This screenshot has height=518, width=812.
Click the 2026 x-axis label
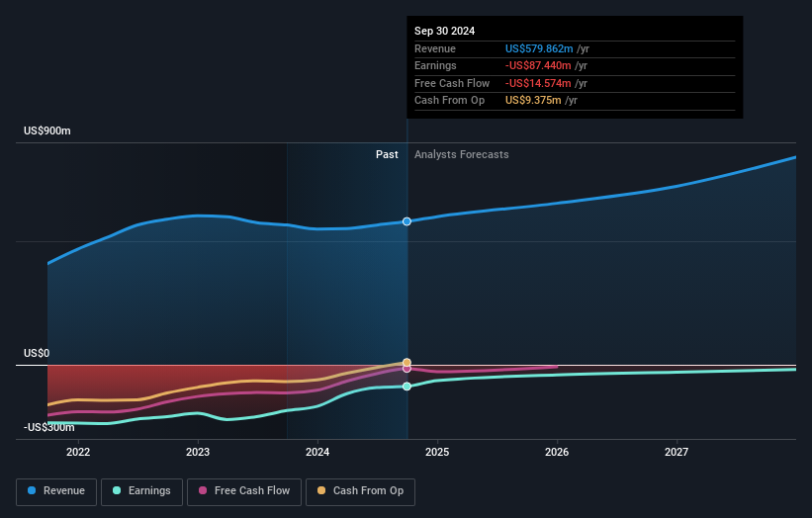557,453
